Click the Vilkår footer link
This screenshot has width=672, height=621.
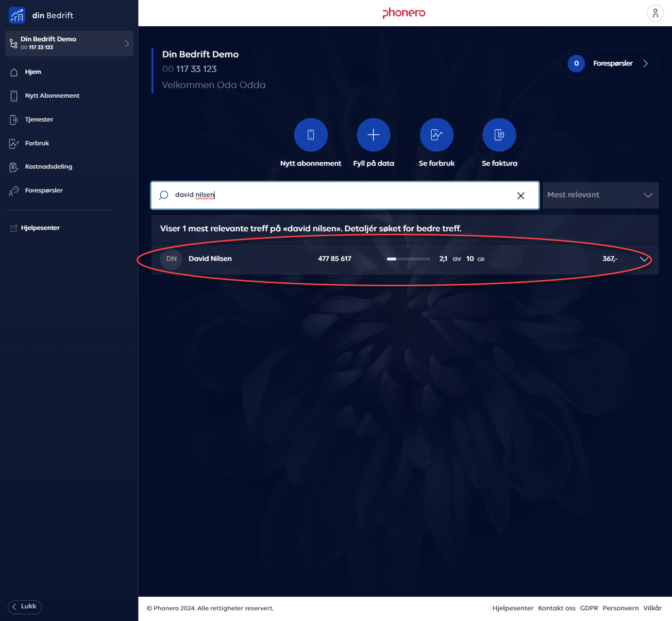pos(653,608)
